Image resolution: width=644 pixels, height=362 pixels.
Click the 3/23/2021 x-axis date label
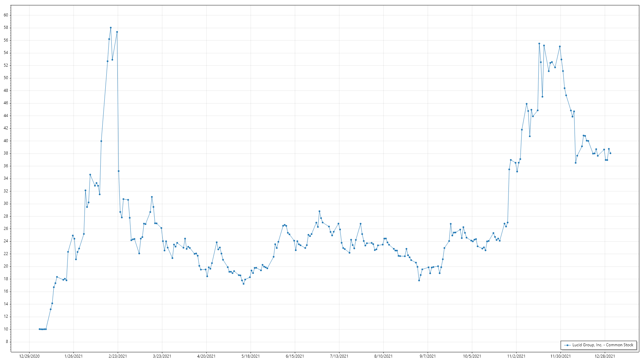(x=162, y=356)
